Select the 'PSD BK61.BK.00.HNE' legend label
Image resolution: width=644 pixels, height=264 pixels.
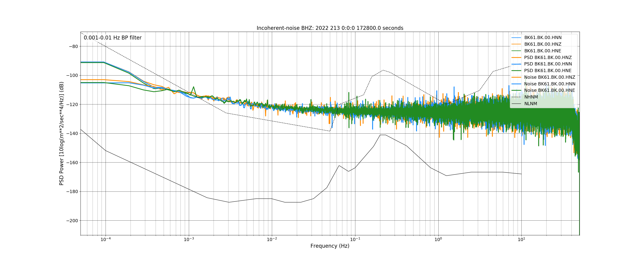(548, 71)
